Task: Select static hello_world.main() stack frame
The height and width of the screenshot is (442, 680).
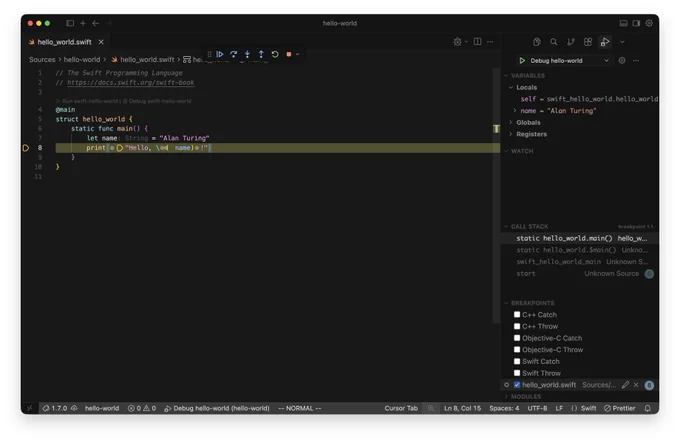Action: tap(579, 238)
